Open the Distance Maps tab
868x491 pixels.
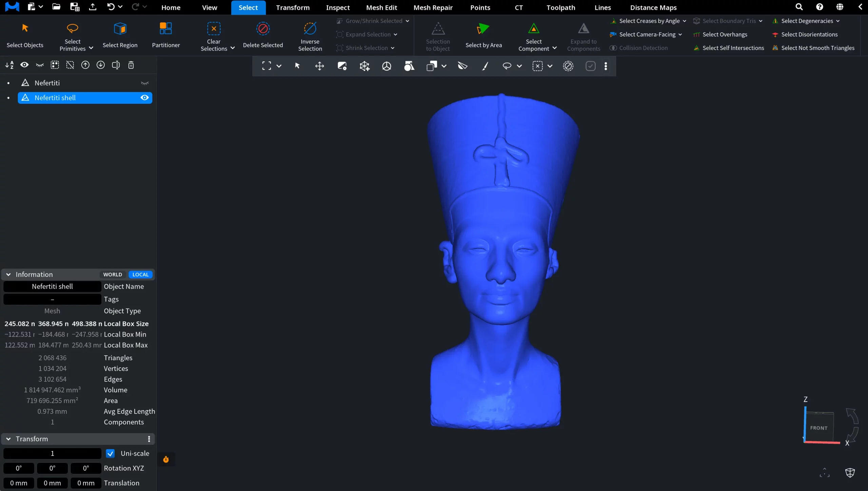pyautogui.click(x=653, y=7)
